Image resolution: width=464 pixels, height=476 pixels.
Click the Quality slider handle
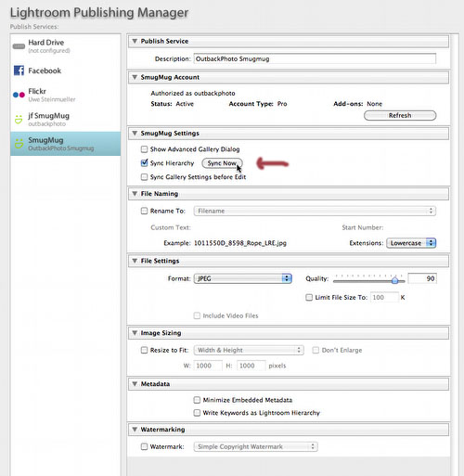394,280
